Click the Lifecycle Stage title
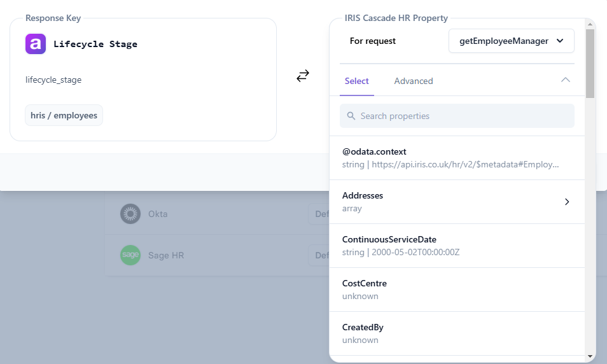This screenshot has height=364, width=607. point(95,44)
